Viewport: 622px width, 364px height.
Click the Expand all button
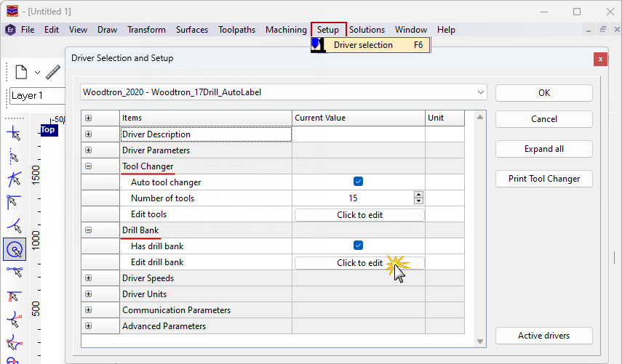pyautogui.click(x=543, y=149)
